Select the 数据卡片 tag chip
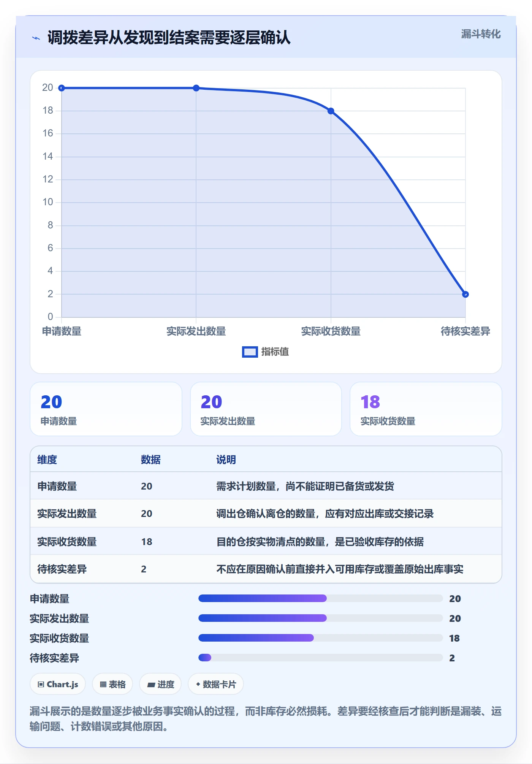The image size is (532, 764). coord(216,684)
